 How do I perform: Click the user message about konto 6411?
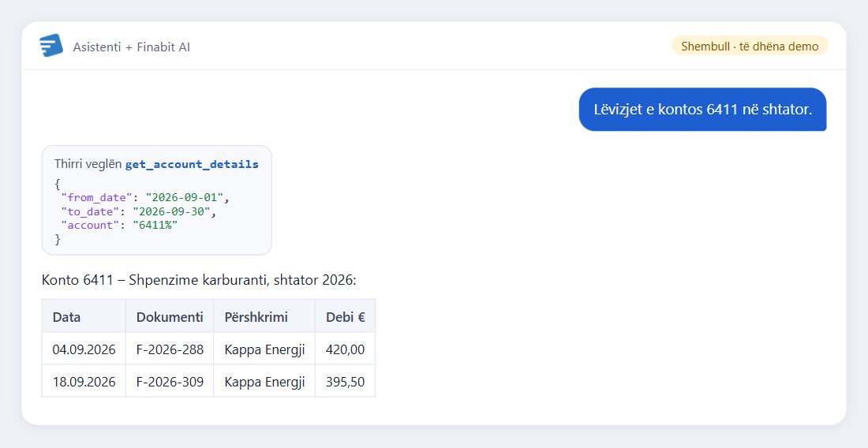[x=702, y=110]
